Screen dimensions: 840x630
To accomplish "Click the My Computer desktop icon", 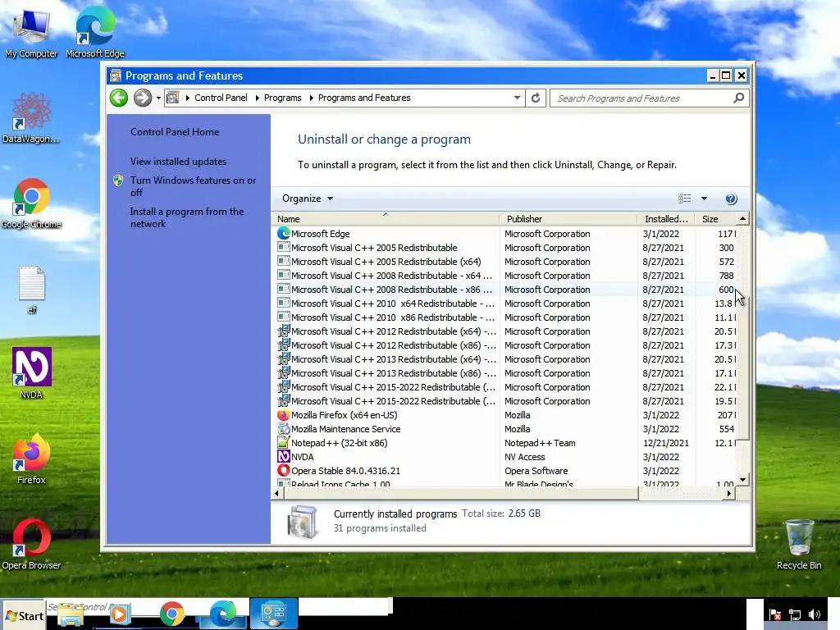I will tap(31, 33).
